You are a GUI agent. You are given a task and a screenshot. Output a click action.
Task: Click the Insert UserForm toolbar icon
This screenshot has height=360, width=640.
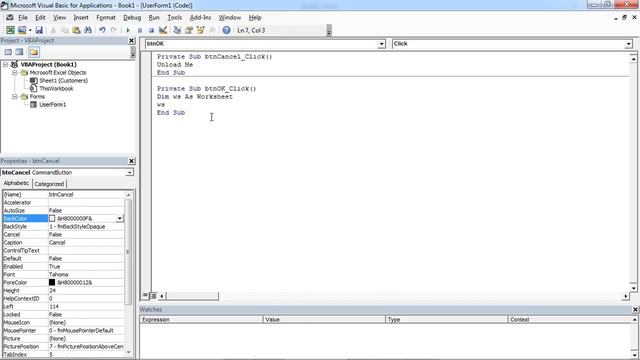pos(22,30)
